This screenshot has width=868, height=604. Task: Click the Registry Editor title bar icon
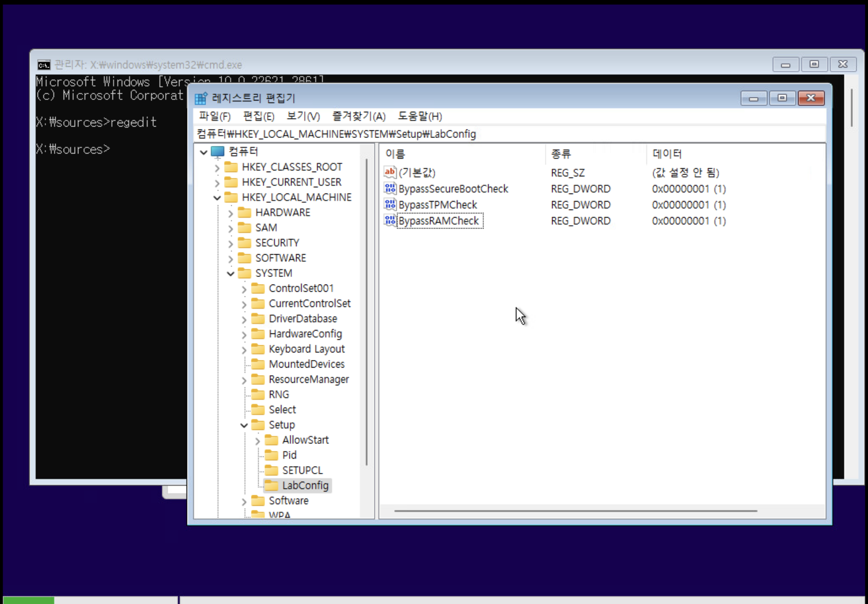tap(201, 98)
